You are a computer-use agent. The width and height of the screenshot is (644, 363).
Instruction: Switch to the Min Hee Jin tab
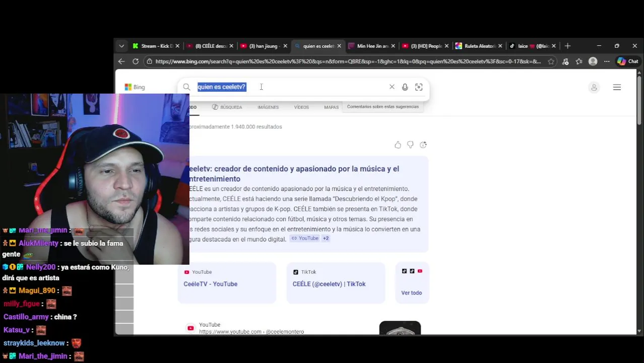[x=372, y=46]
